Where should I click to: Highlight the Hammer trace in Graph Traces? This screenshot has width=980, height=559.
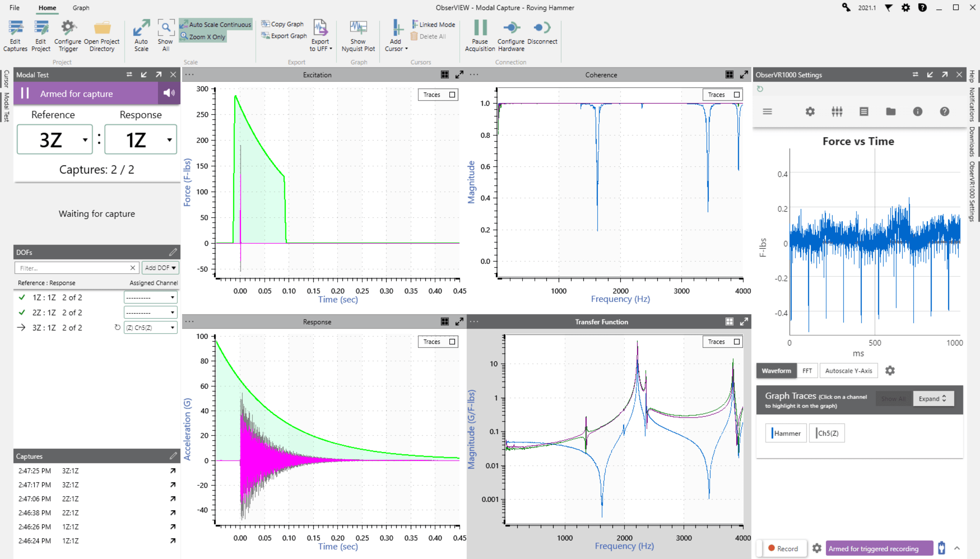pos(785,433)
